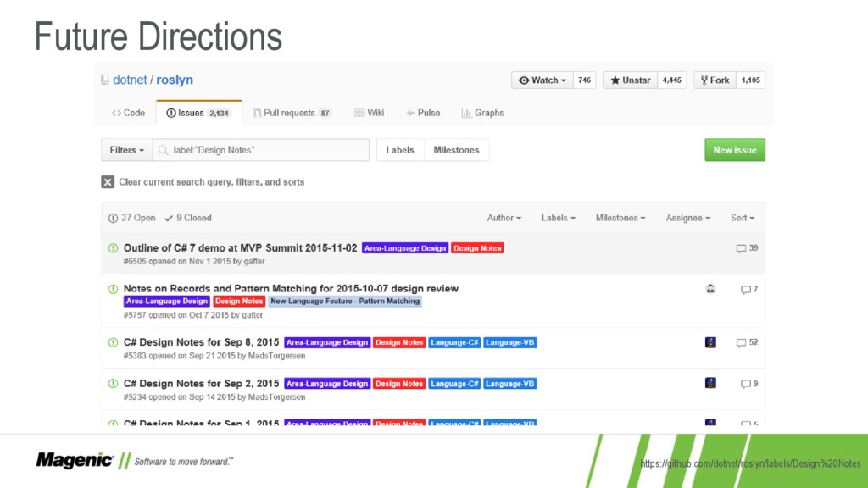The width and height of the screenshot is (868, 488).
Task: Open comments icon showing 52 comments
Action: tap(741, 342)
